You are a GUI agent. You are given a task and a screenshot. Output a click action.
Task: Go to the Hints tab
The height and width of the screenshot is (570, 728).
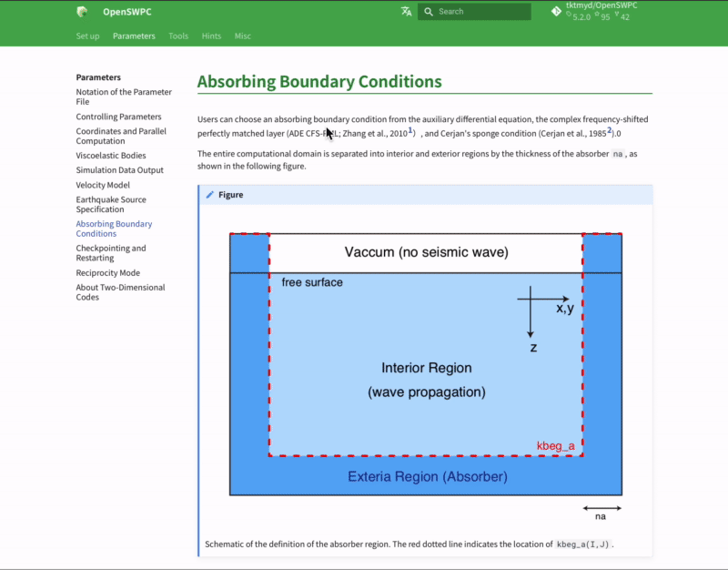click(x=211, y=36)
